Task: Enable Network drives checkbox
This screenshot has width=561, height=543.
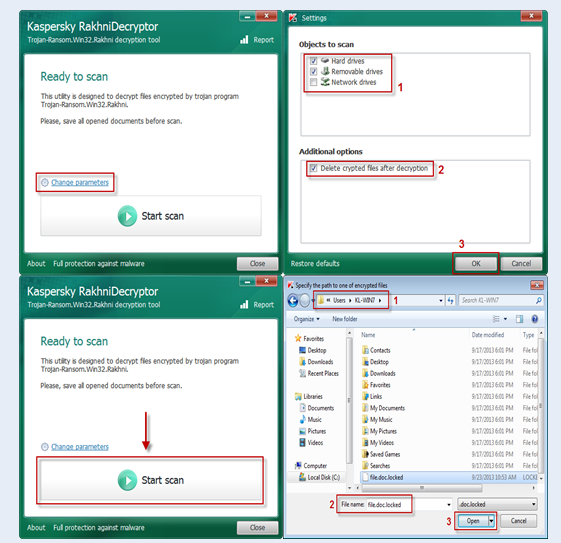Action: tap(313, 82)
